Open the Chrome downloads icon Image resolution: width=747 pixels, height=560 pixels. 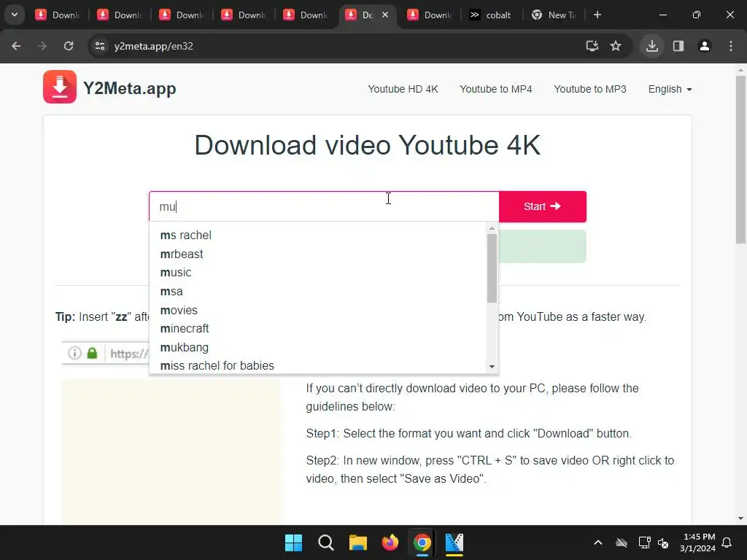651,46
